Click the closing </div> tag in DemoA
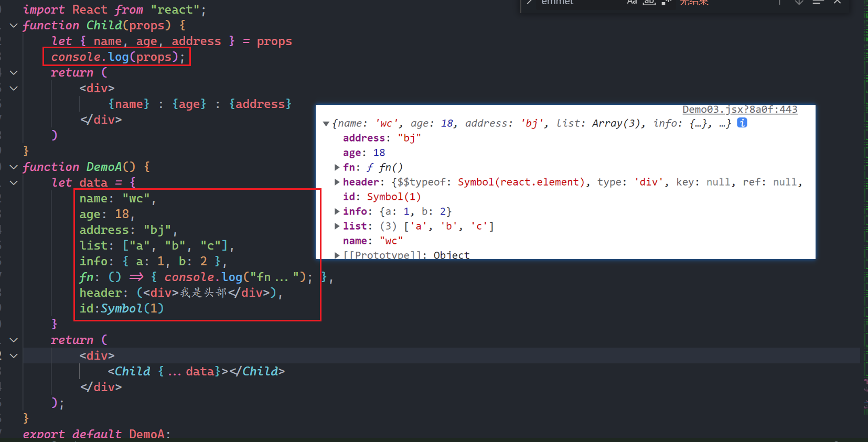Screen dimensions: 868x442 click(x=101, y=387)
